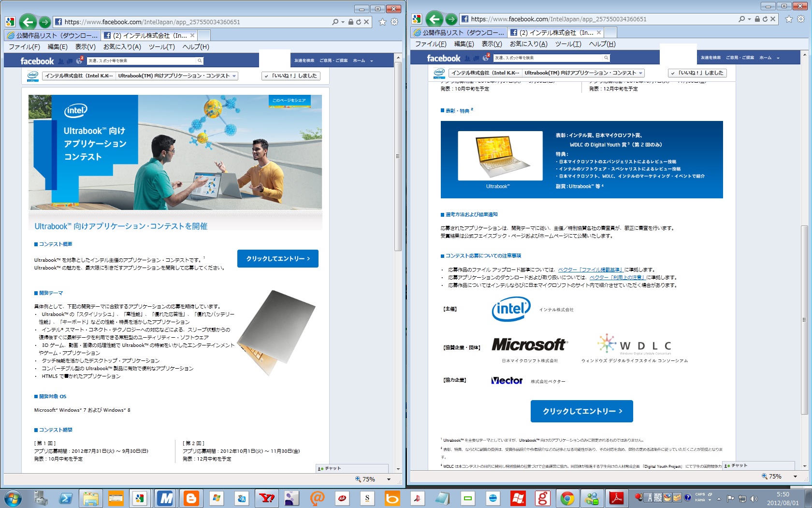Screen dimensions: 812x508
Task: Open address bar dropdown arrow in left window
Action: pyautogui.click(x=343, y=22)
